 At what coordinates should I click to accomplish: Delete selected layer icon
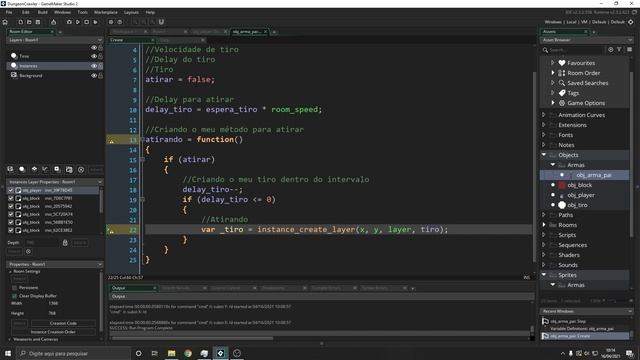81,169
